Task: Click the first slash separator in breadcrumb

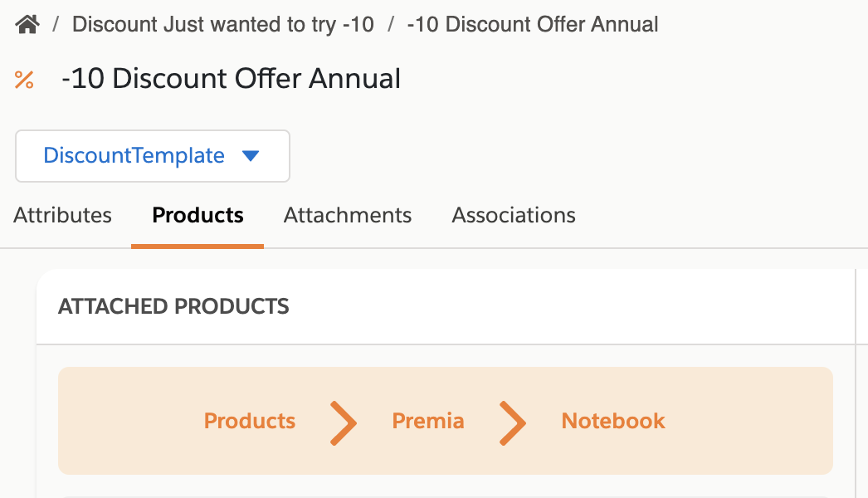Action: point(56,24)
